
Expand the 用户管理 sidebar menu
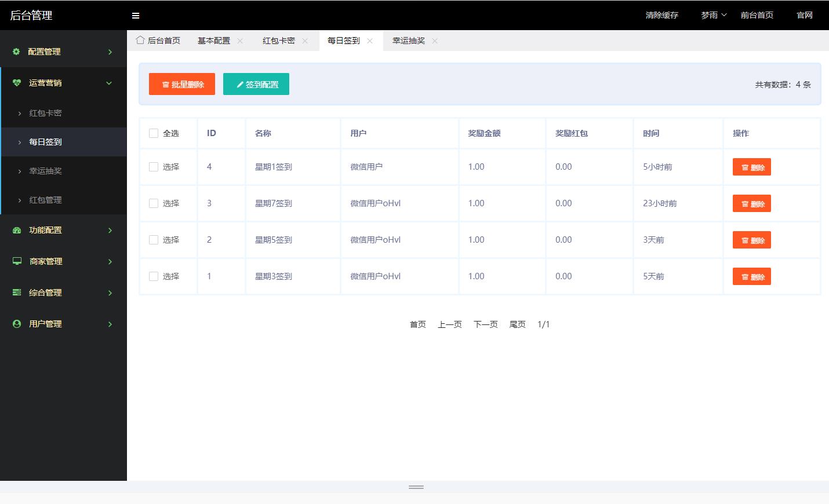click(63, 324)
